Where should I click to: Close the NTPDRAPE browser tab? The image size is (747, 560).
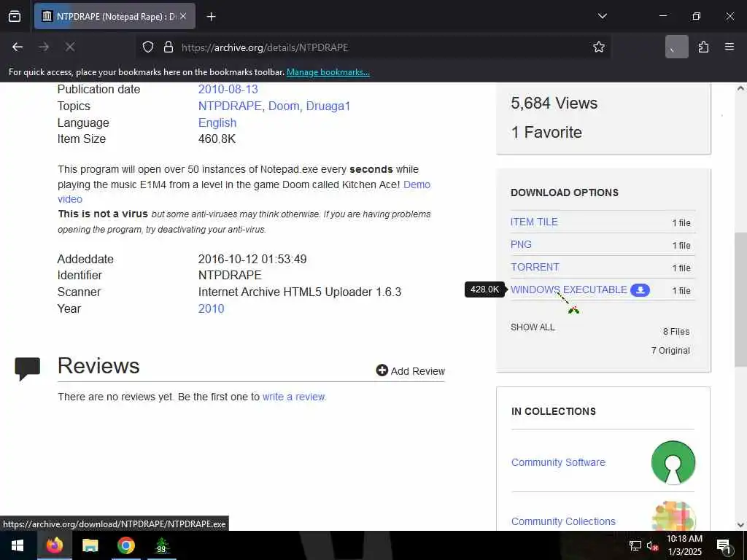pos(183,17)
